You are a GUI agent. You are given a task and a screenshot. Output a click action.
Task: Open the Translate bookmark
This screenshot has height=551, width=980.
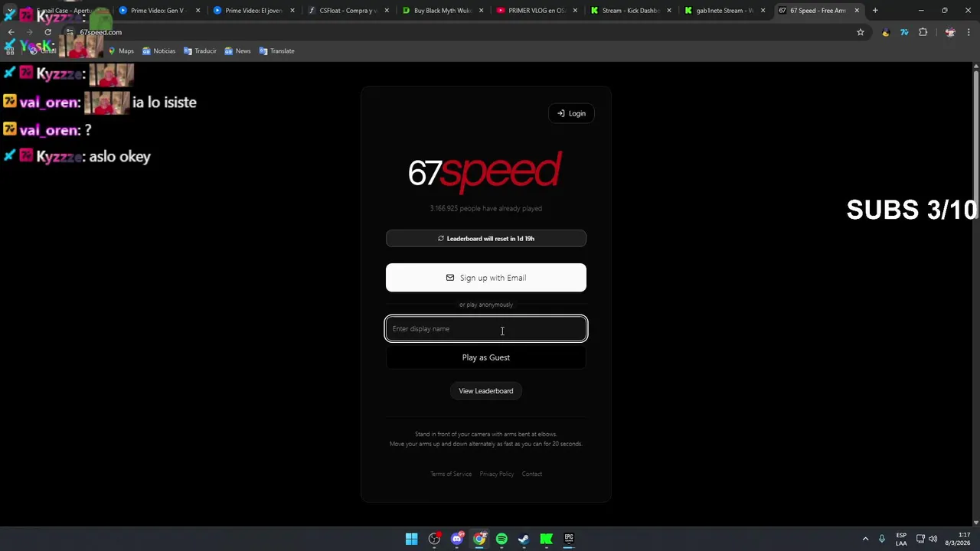pyautogui.click(x=276, y=51)
